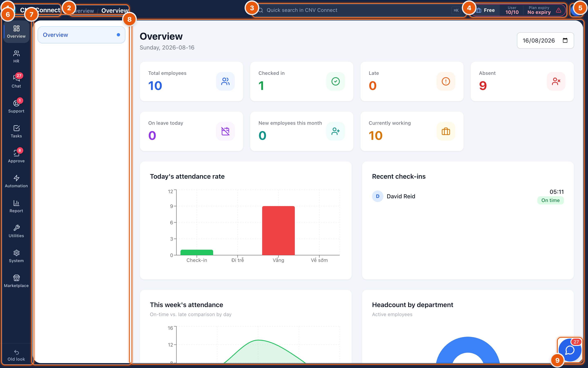Switch back to Old look
588x368 pixels.
(x=16, y=356)
